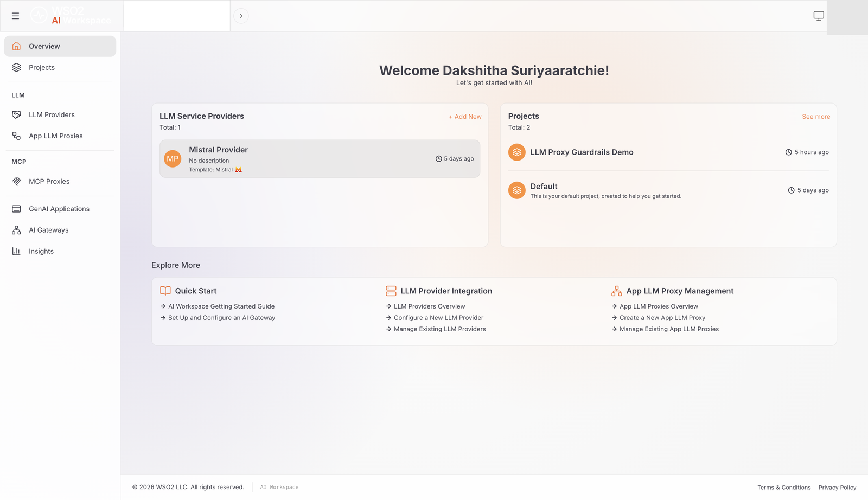Click the Default project layers icon
868x500 pixels.
(x=516, y=190)
